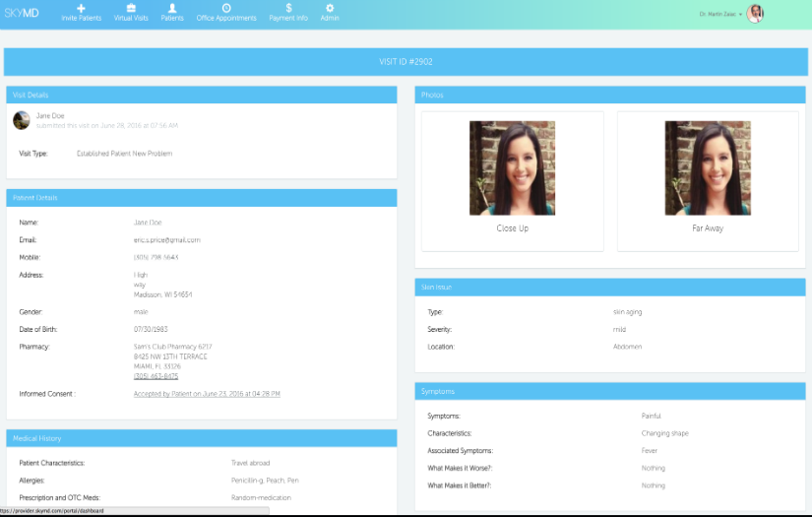The height and width of the screenshot is (517, 812).
Task: Click the Madison, WI address line
Action: coord(162,294)
